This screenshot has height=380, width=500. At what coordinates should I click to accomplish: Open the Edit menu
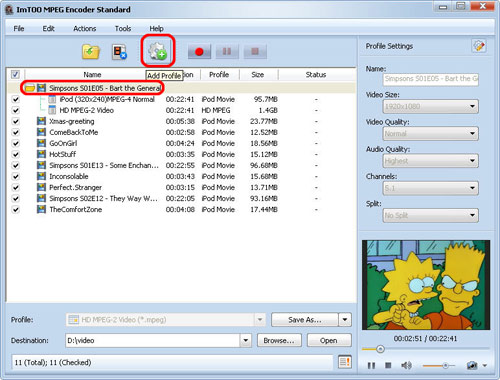48,28
